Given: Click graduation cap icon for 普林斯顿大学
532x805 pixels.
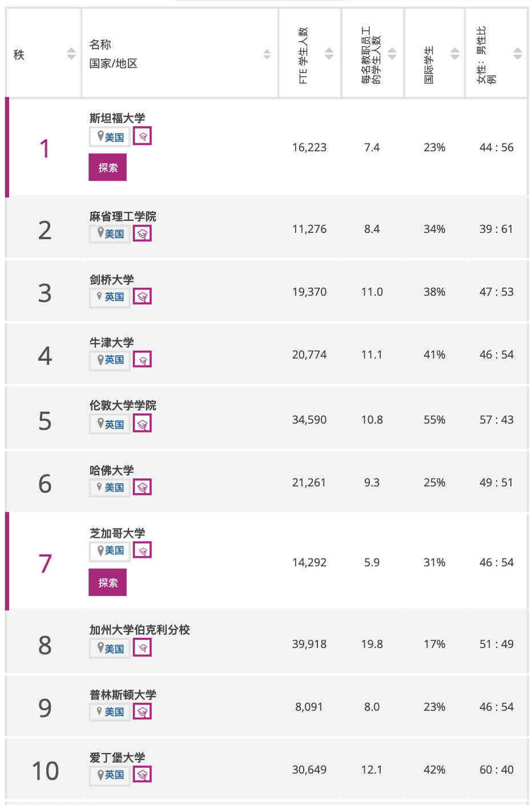Looking at the screenshot, I should coord(143,711).
